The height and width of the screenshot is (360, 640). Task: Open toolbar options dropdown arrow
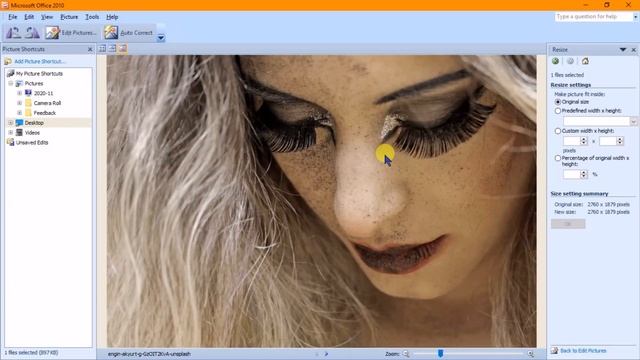coord(161,38)
